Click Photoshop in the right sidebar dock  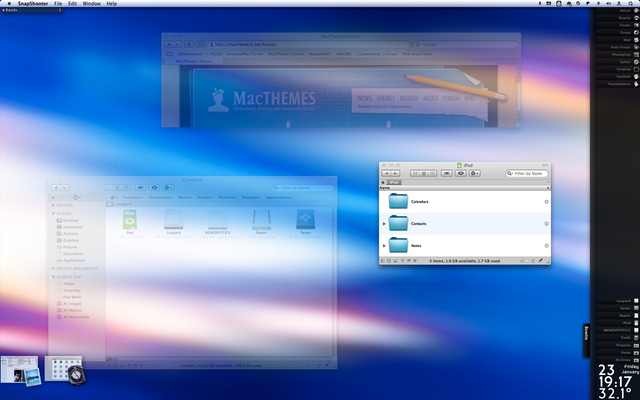618,55
